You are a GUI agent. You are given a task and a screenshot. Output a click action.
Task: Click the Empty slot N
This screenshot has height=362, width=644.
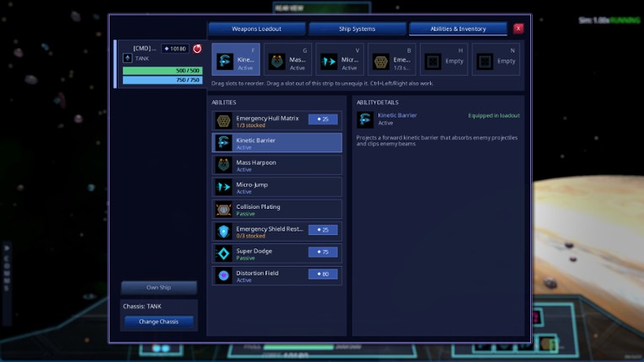pyautogui.click(x=496, y=60)
